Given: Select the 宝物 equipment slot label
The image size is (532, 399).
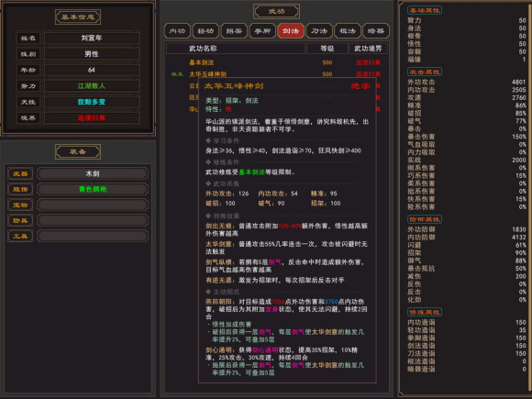Looking at the screenshot, I should pos(20,205).
